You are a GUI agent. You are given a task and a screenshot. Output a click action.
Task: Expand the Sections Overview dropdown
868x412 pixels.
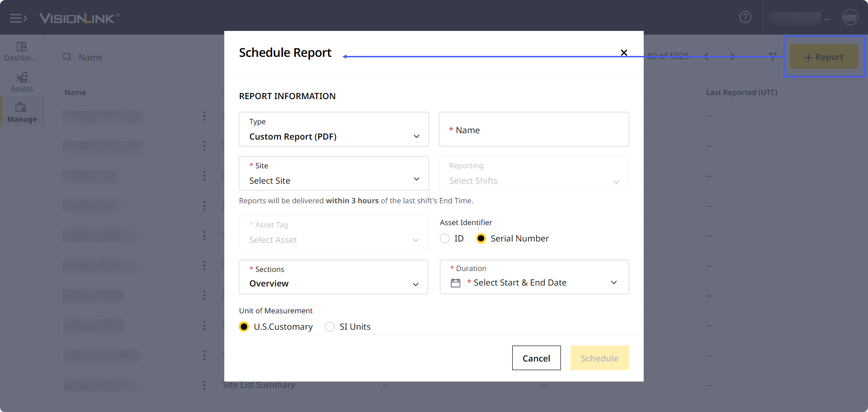333,277
